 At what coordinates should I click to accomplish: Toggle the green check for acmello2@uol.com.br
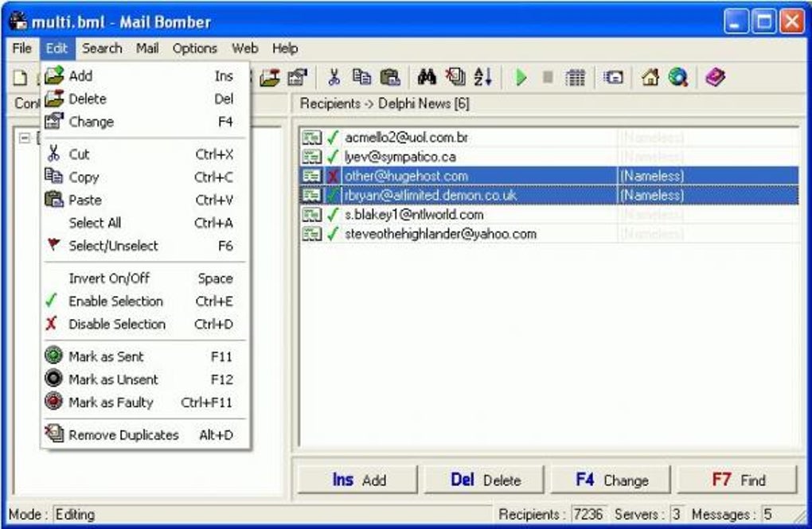click(333, 138)
